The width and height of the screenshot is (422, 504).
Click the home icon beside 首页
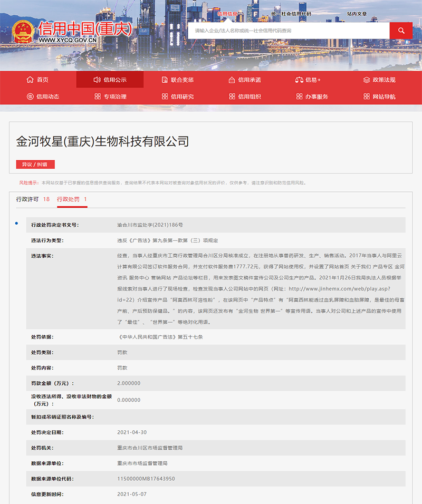click(30, 80)
